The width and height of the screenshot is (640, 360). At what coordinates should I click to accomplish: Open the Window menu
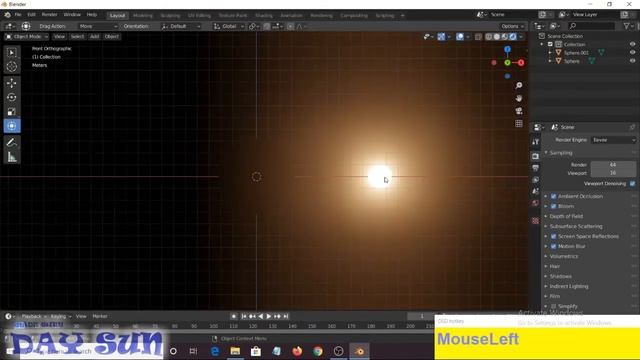click(x=72, y=15)
